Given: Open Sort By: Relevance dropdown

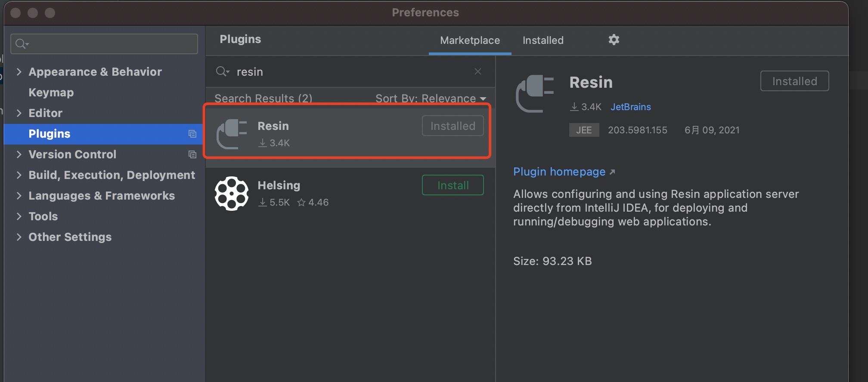Looking at the screenshot, I should tap(431, 99).
